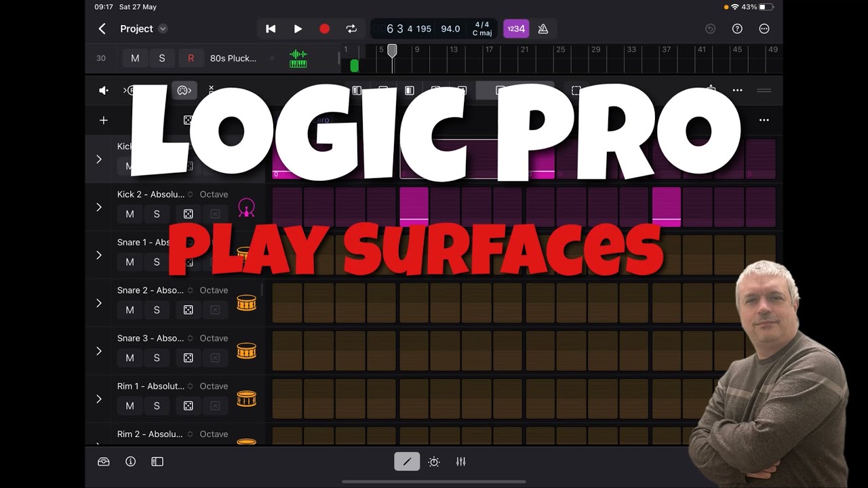The height and width of the screenshot is (488, 868).
Task: Tap the tempo value 94.0
Action: tap(450, 28)
